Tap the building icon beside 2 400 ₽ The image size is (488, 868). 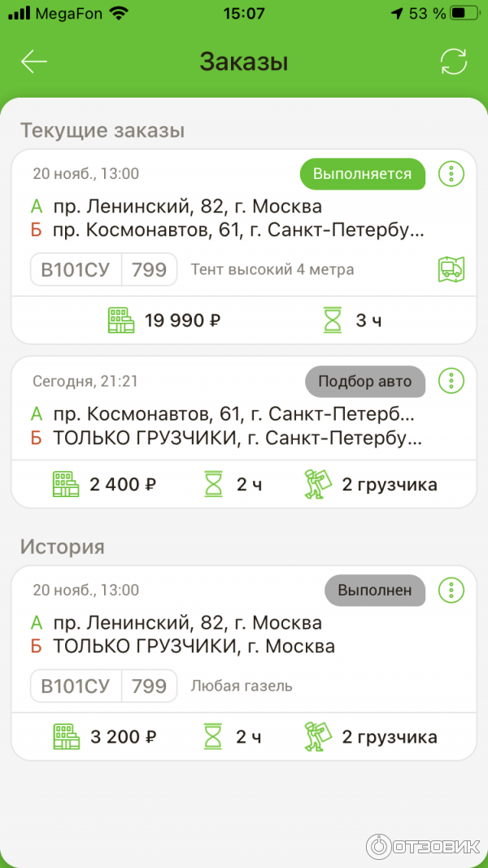66,485
